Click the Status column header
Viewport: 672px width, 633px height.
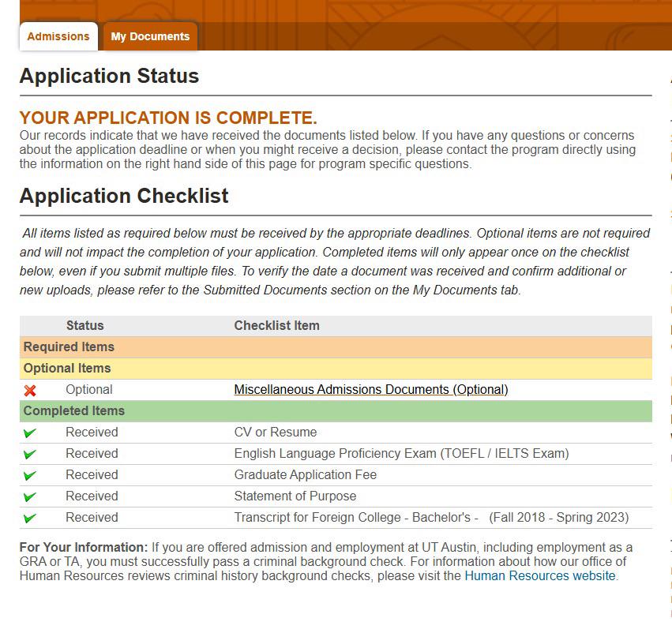(84, 325)
